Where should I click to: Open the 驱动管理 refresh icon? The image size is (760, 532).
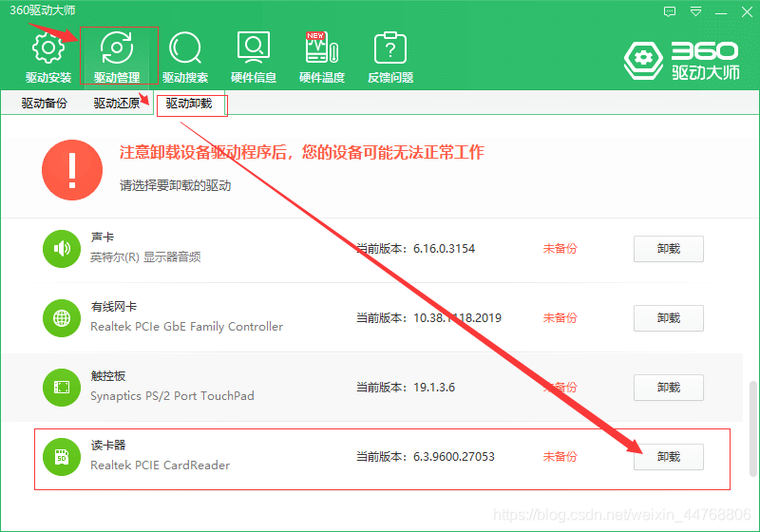(x=117, y=47)
